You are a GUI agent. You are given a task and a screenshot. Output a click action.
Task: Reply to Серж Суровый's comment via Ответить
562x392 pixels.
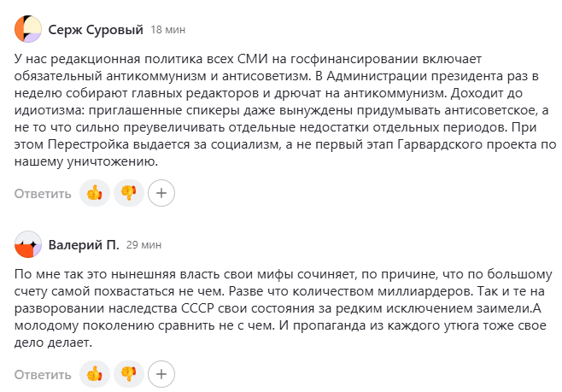point(43,194)
